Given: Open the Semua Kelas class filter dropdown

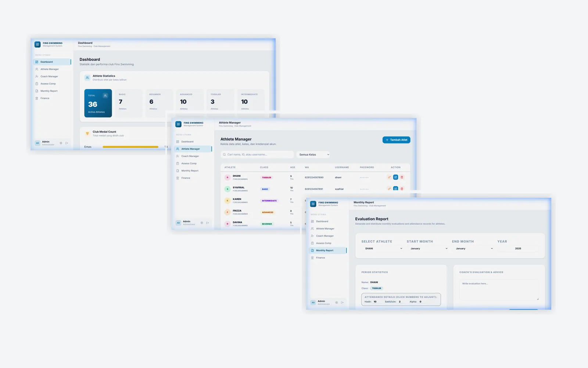Looking at the screenshot, I should pyautogui.click(x=313, y=155).
